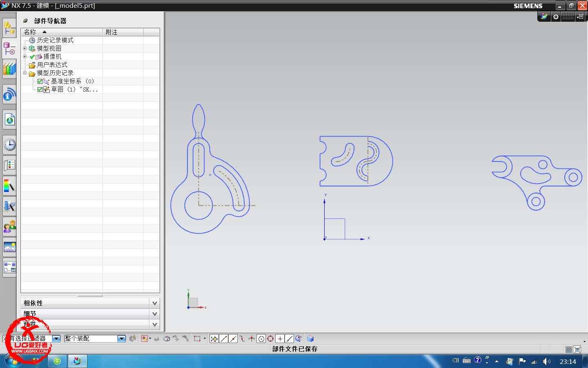Select 历史记录模式 tree row
The width and height of the screenshot is (588, 368).
(90, 40)
